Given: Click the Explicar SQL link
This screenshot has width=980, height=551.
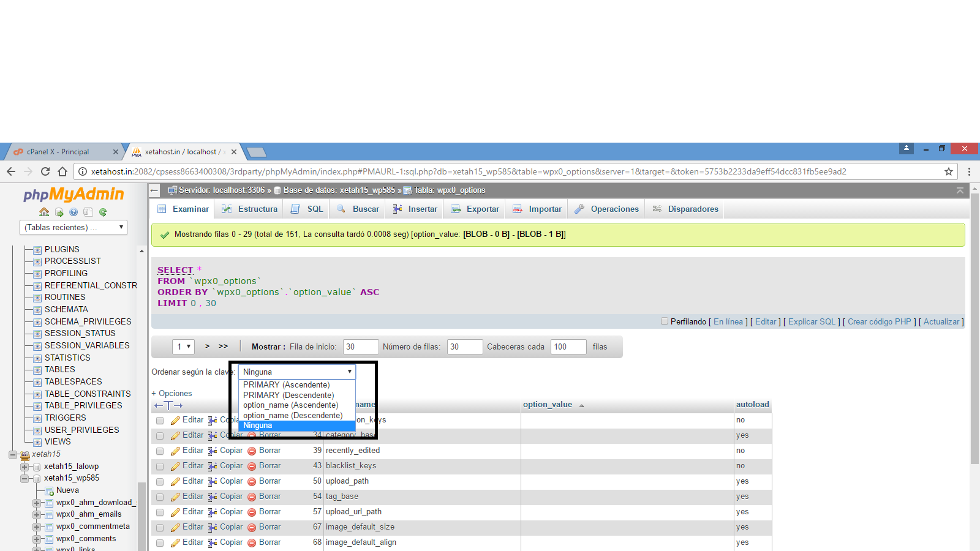Looking at the screenshot, I should (812, 322).
